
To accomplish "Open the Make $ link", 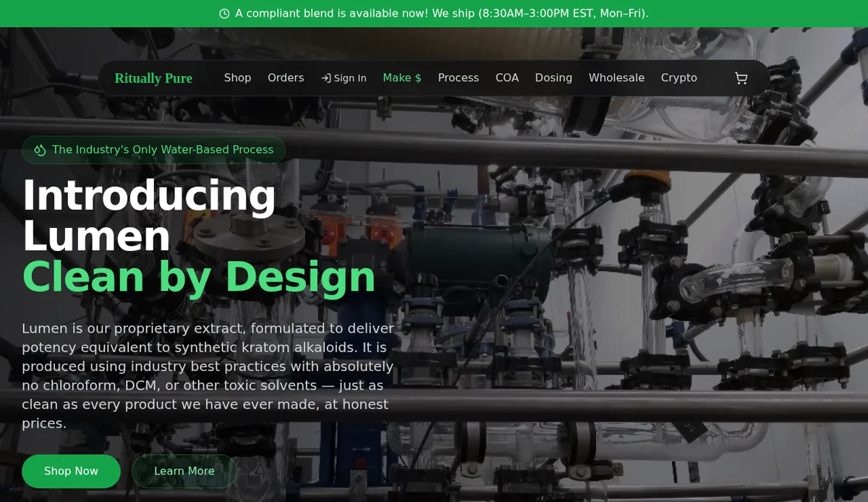I will [402, 77].
